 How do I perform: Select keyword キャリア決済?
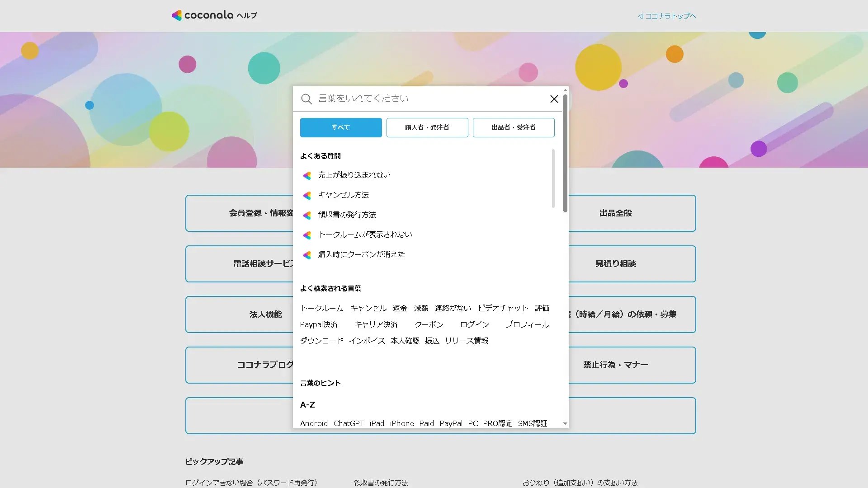(x=376, y=324)
